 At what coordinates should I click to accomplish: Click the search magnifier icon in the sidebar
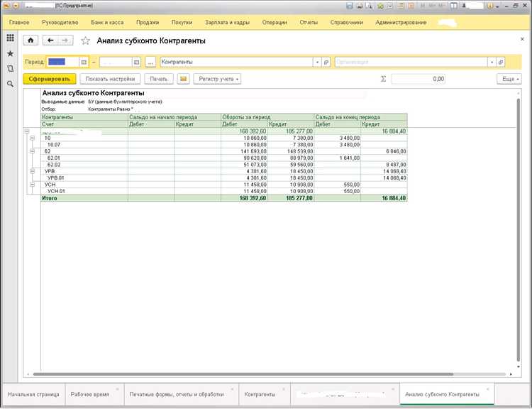point(10,84)
